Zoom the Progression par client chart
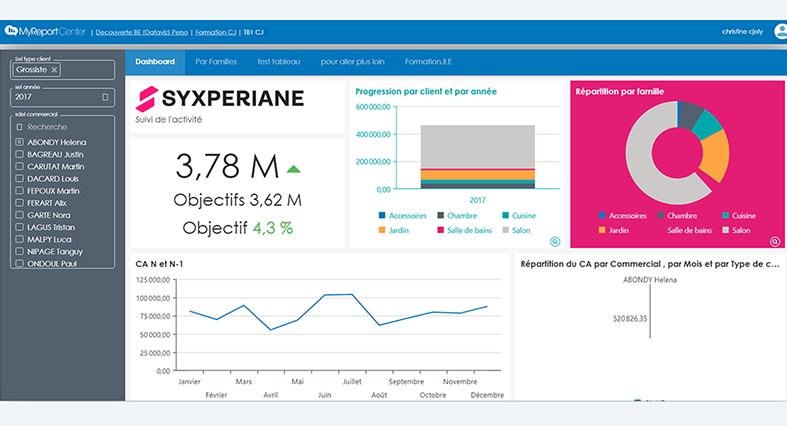The width and height of the screenshot is (787, 426). pos(555,241)
